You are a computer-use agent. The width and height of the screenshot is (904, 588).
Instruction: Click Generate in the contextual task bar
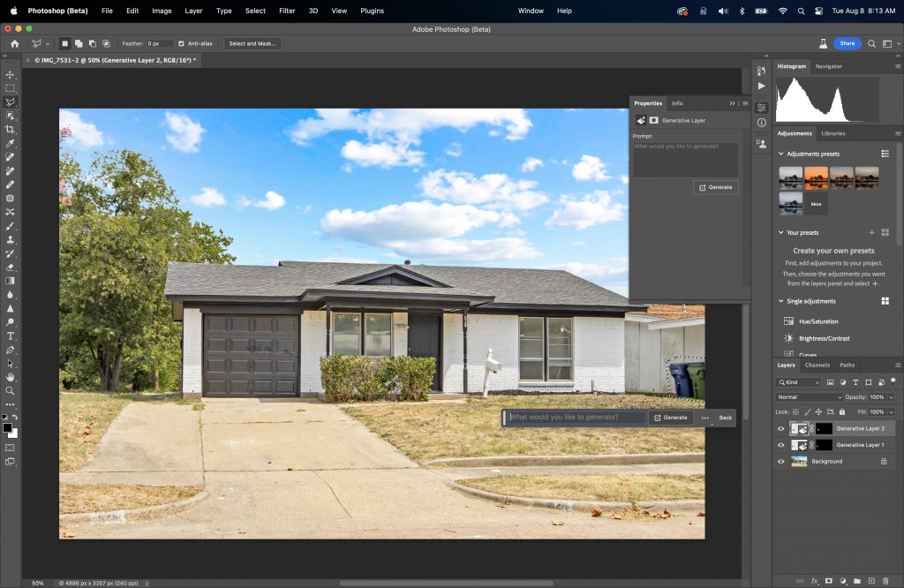coord(671,418)
